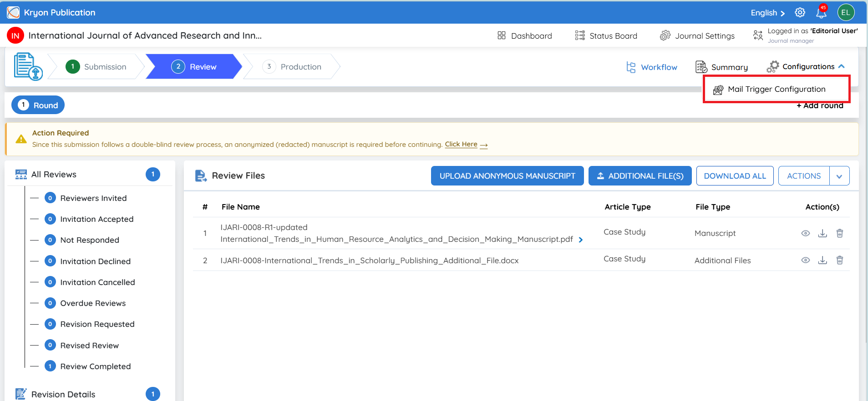Click the Logged in as user role icon
868x401 pixels.
758,35
